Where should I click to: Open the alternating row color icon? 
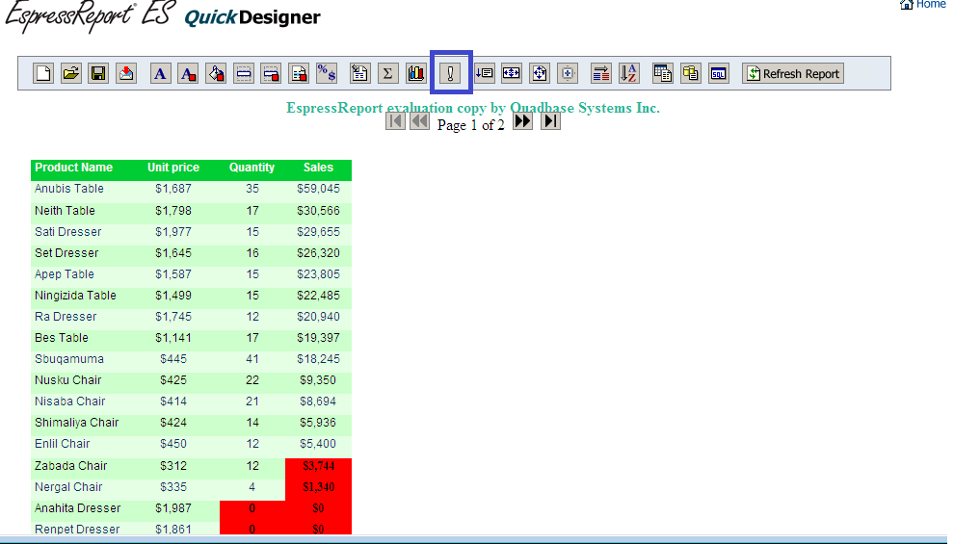tap(299, 74)
